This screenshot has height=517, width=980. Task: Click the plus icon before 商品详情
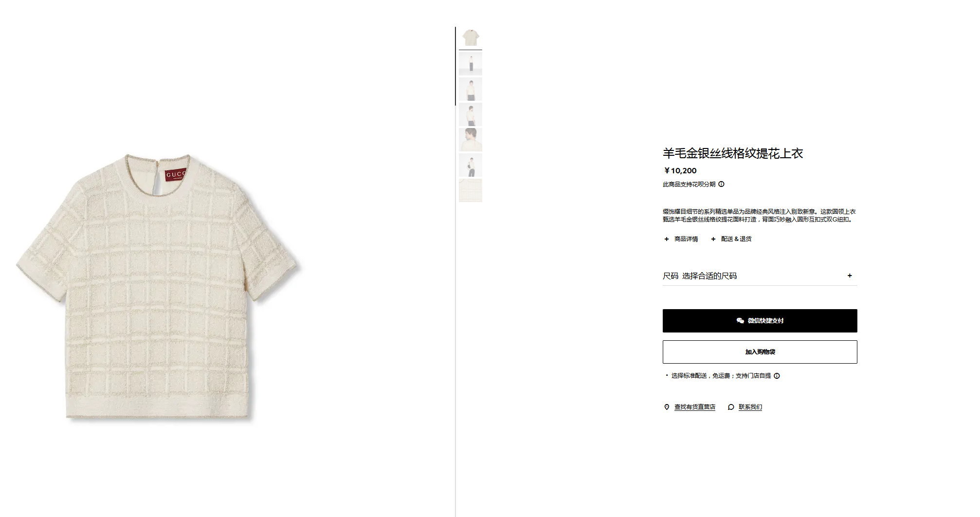tap(667, 239)
